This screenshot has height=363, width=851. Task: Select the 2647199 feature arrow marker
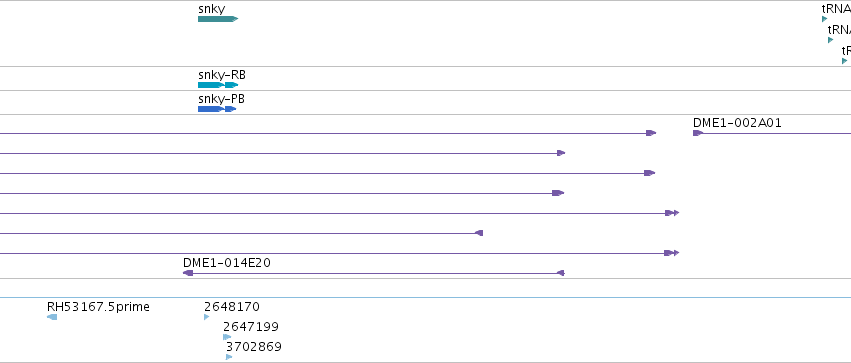(227, 337)
